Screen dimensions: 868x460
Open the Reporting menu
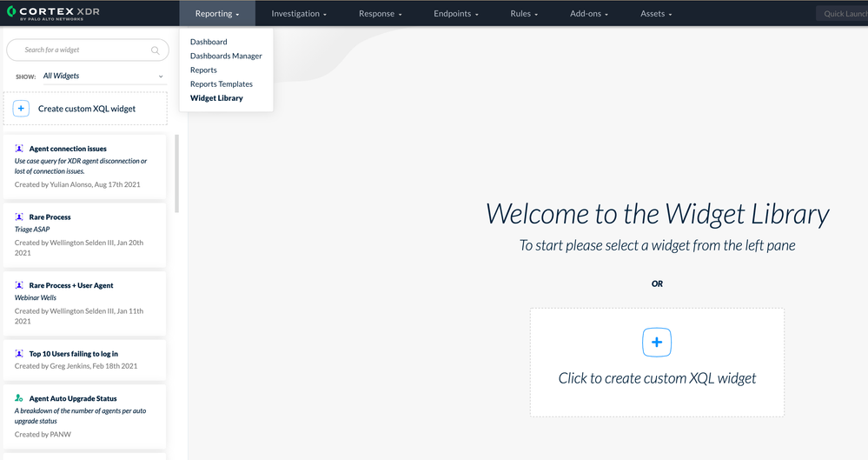[x=217, y=13]
